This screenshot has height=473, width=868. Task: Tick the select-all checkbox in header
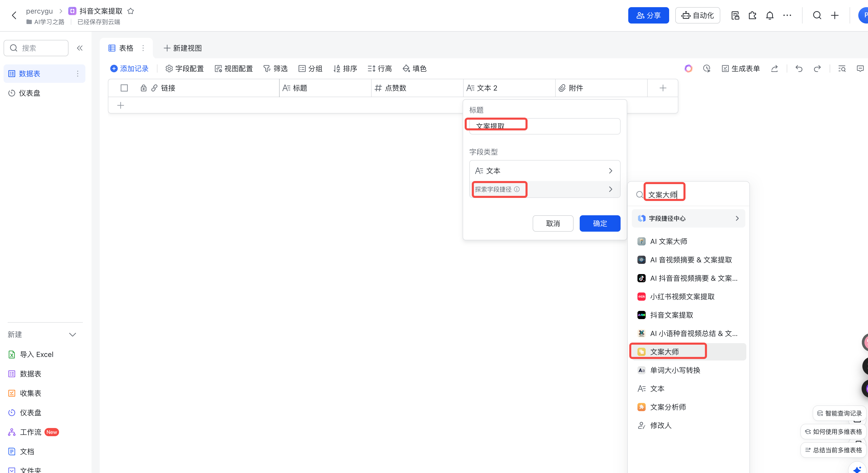[124, 88]
